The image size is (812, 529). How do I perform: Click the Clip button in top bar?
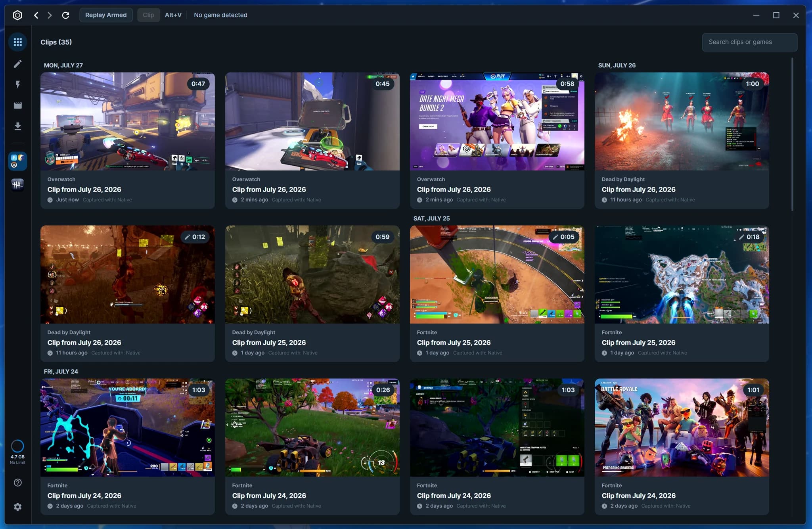tap(148, 15)
